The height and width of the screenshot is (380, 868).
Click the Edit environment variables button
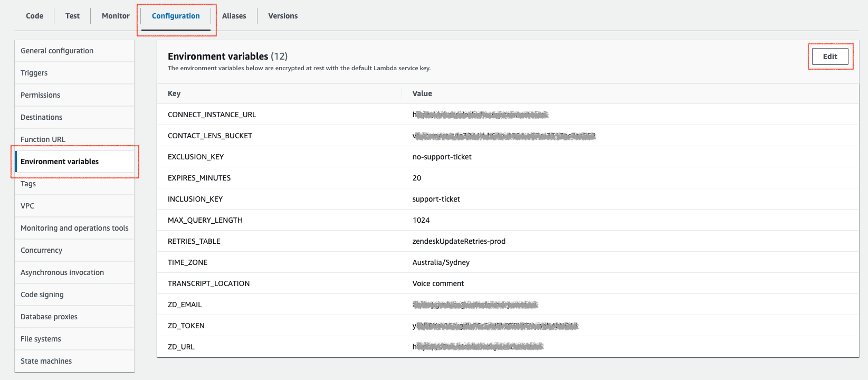[830, 56]
